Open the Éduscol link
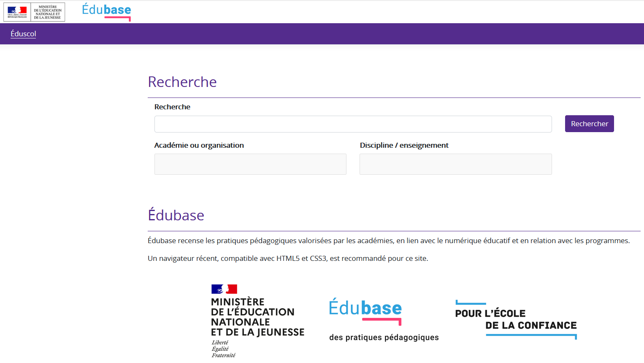 coord(23,34)
